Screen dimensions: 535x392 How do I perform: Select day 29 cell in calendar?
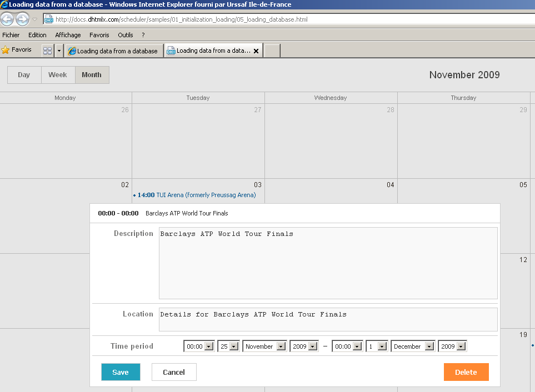click(464, 141)
